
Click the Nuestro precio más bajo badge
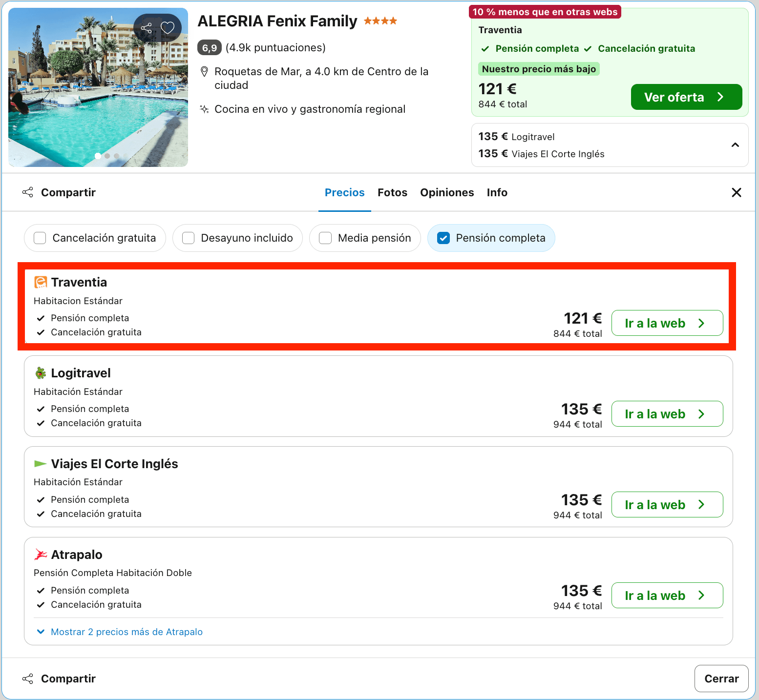539,69
